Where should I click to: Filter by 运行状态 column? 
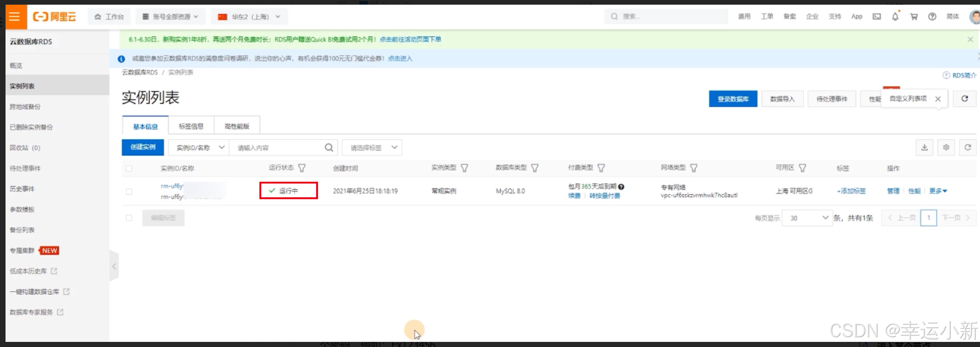pos(302,168)
